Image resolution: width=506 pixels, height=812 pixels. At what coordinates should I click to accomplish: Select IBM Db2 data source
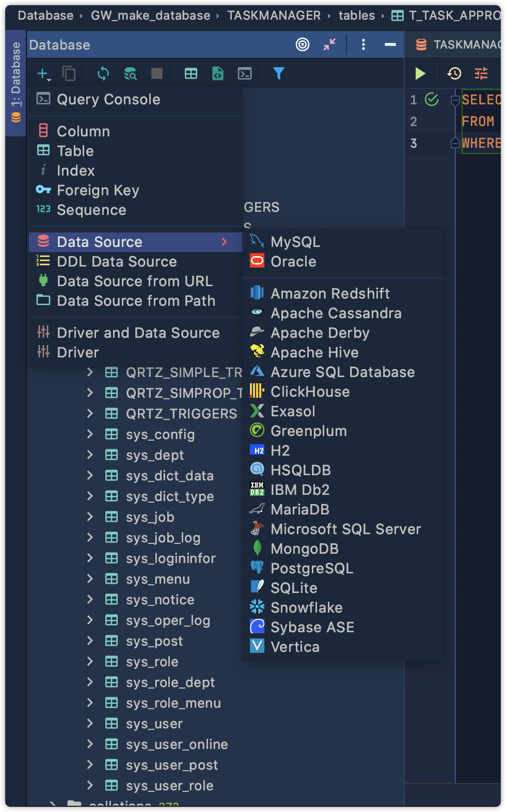point(343,490)
